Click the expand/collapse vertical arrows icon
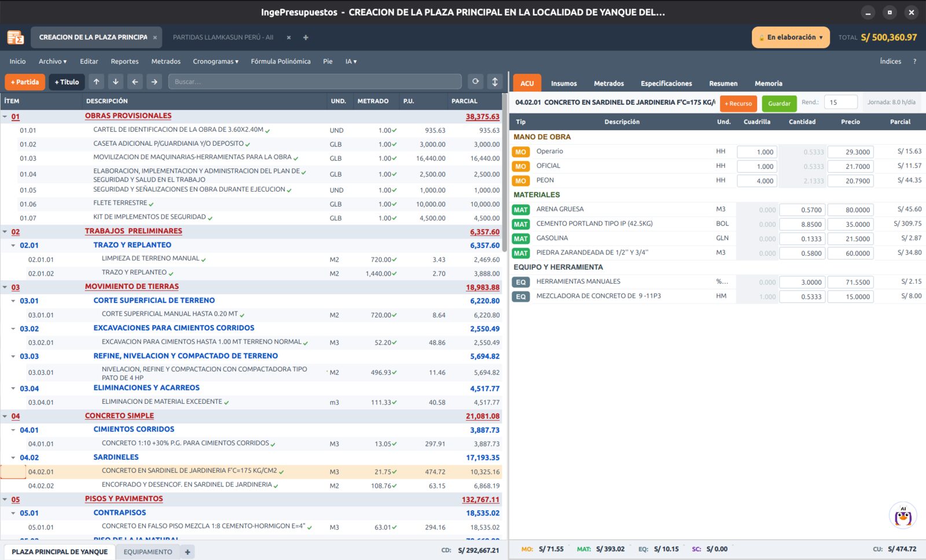 (x=495, y=82)
